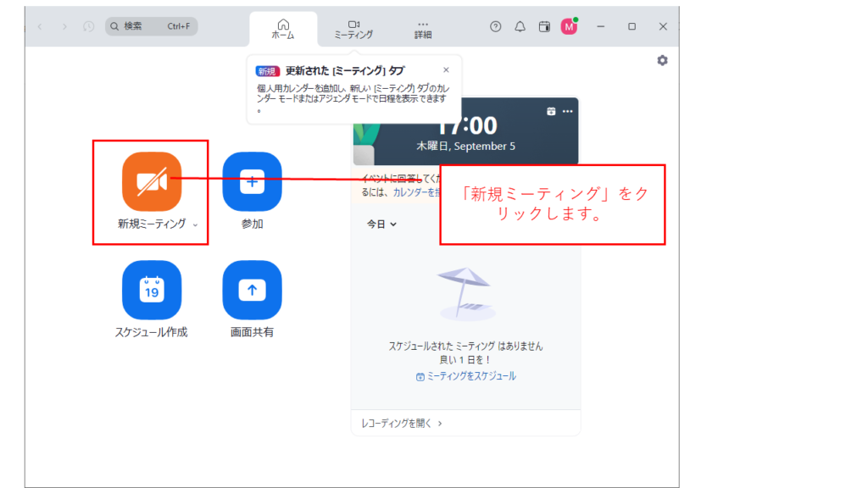Open notifications bell icon
This screenshot has height=488, width=868.
coord(520,26)
